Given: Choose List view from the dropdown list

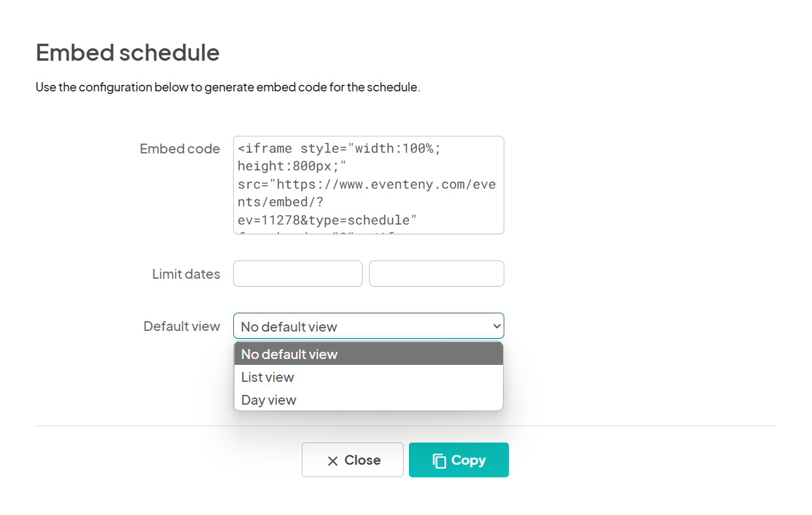Looking at the screenshot, I should [x=368, y=377].
